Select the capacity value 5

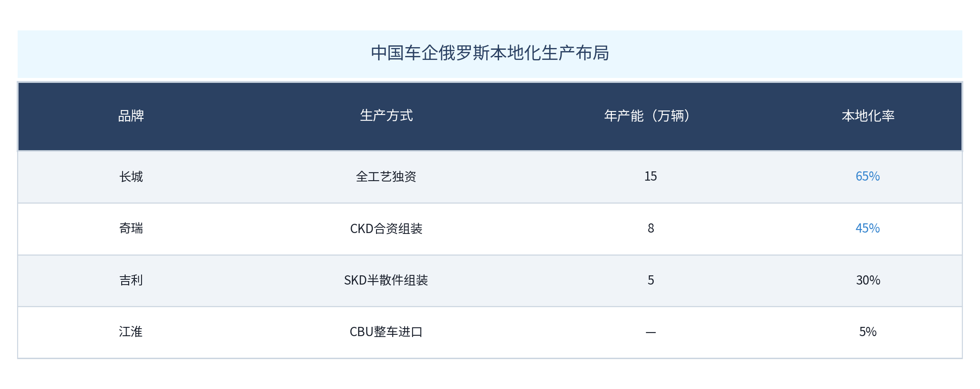[651, 280]
